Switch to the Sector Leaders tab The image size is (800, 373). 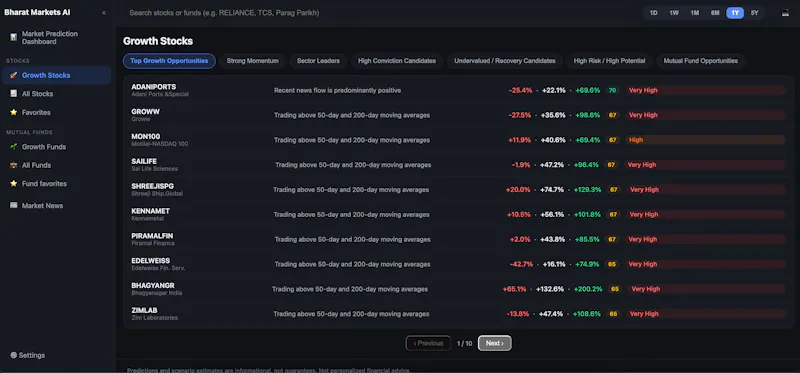click(318, 61)
